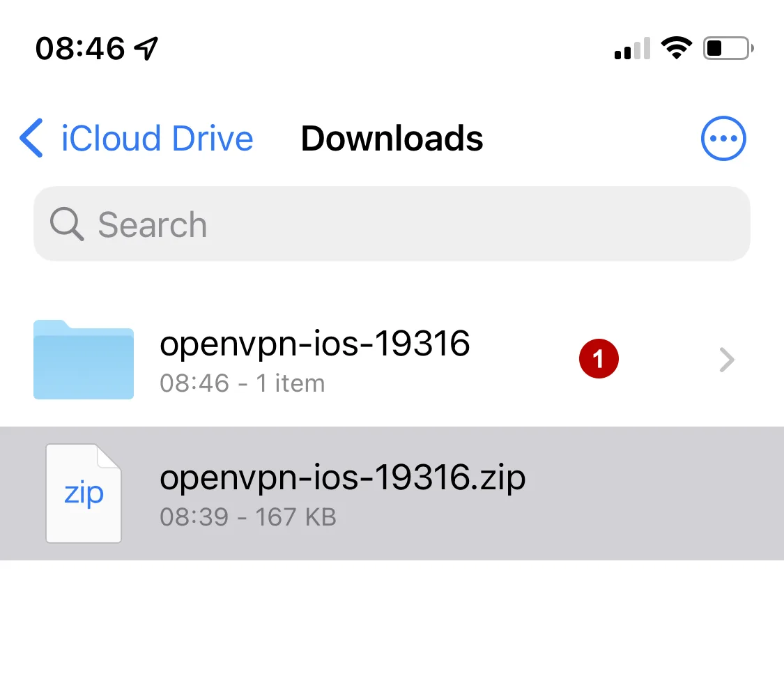Screen dimensions: 784x697
Task: Tap the back chevron arrow icon
Action: click(31, 138)
